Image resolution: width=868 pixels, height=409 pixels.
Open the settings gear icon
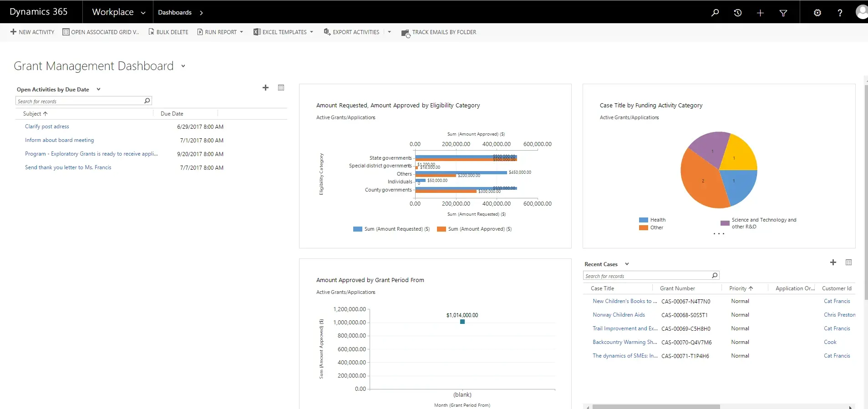[817, 13]
